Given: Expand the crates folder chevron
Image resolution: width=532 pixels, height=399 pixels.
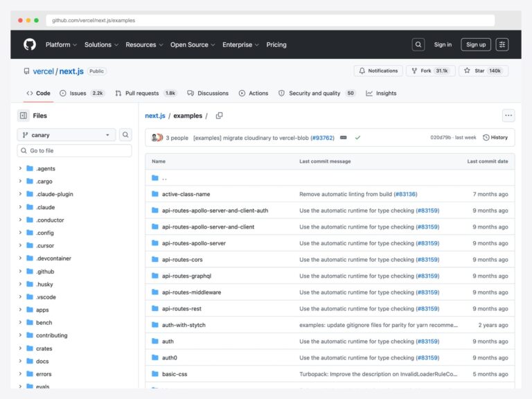Looking at the screenshot, I should click(x=20, y=348).
